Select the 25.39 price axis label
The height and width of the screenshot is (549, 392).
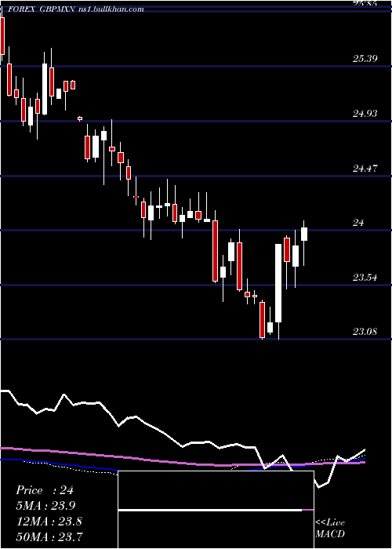click(365, 58)
